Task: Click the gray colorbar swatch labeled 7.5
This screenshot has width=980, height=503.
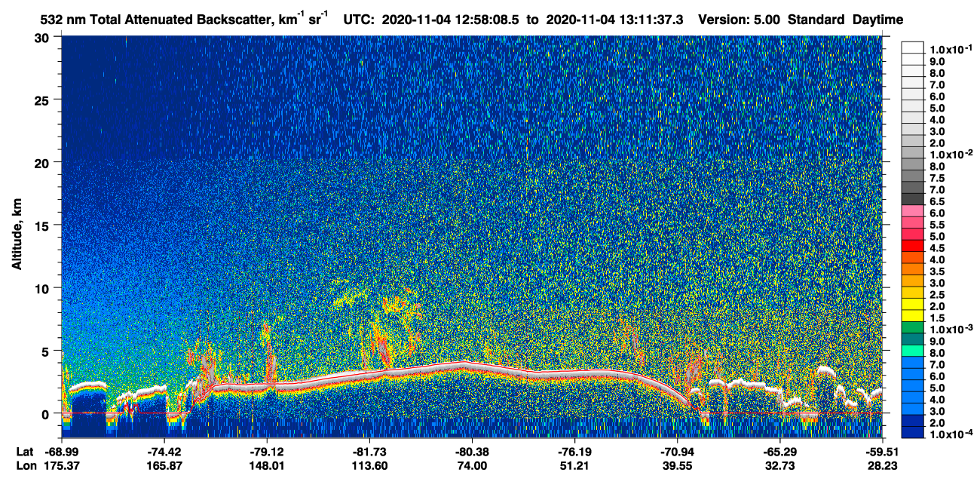Action: [x=912, y=177]
